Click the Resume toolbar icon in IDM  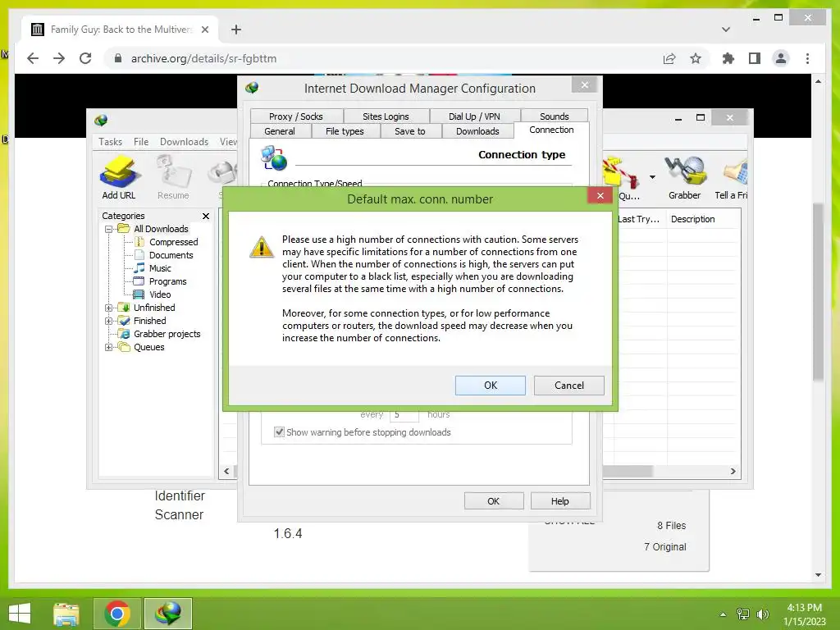(173, 178)
